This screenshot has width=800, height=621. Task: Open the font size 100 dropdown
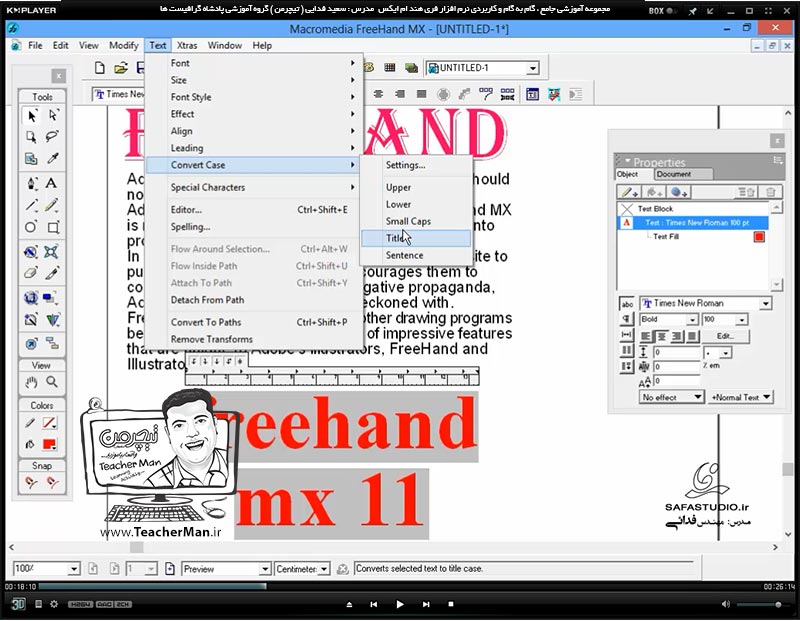pyautogui.click(x=742, y=319)
